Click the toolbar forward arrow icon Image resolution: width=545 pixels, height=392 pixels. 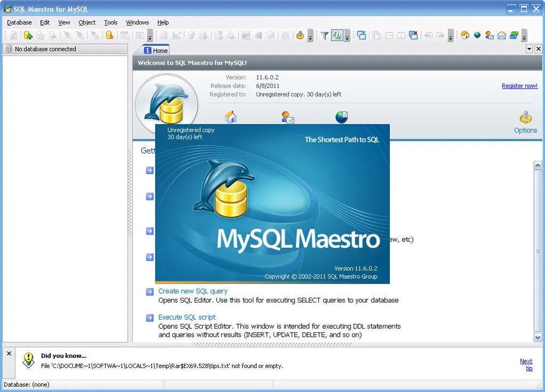click(440, 35)
